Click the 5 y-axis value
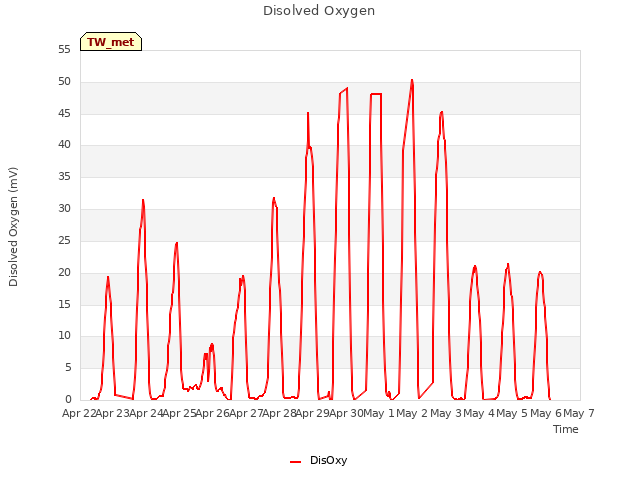Image resolution: width=640 pixels, height=480 pixels. (68, 367)
